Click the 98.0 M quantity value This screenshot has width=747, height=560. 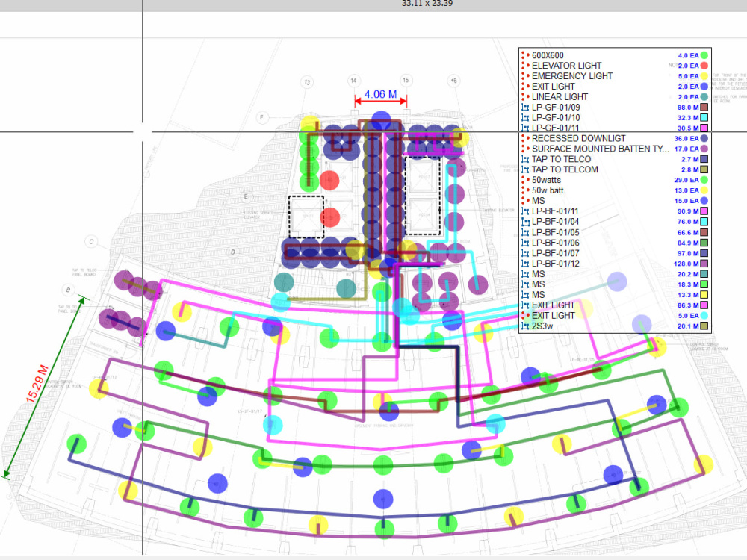pyautogui.click(x=688, y=108)
